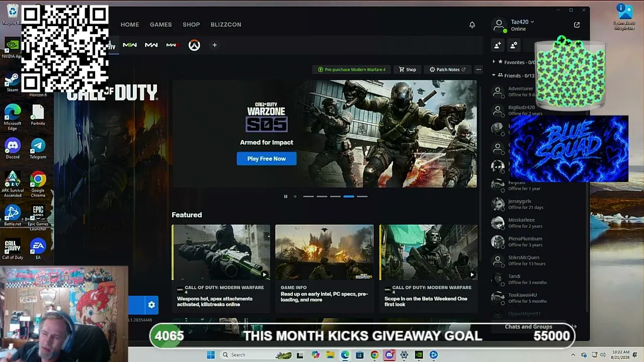Screen dimensions: 644x362
Task: Select friend Misskarleee in the list
Action: point(537,223)
